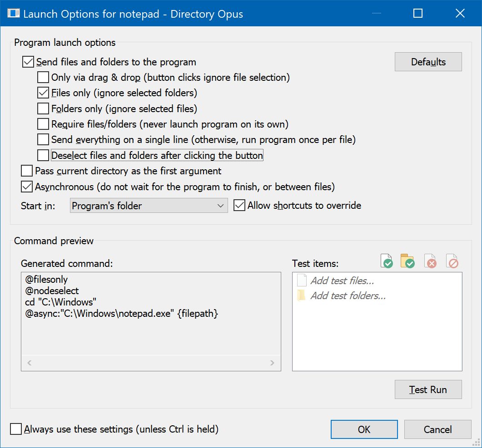Enable Require files/folders checkbox
482x448 pixels.
tap(43, 124)
